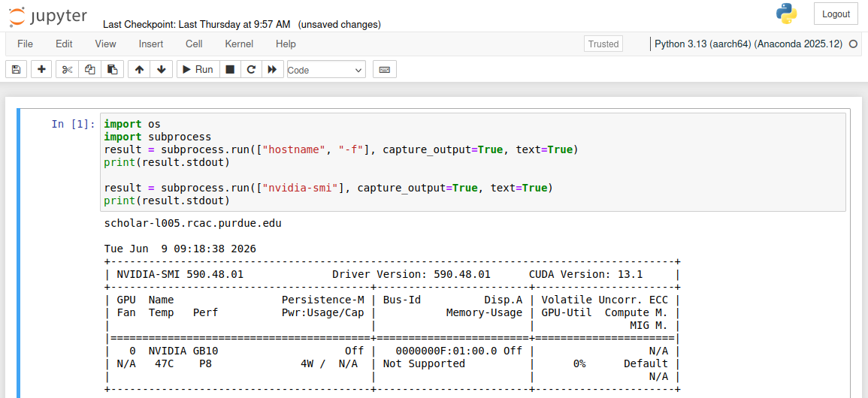Open the View menu
The width and height of the screenshot is (868, 398).
click(105, 44)
